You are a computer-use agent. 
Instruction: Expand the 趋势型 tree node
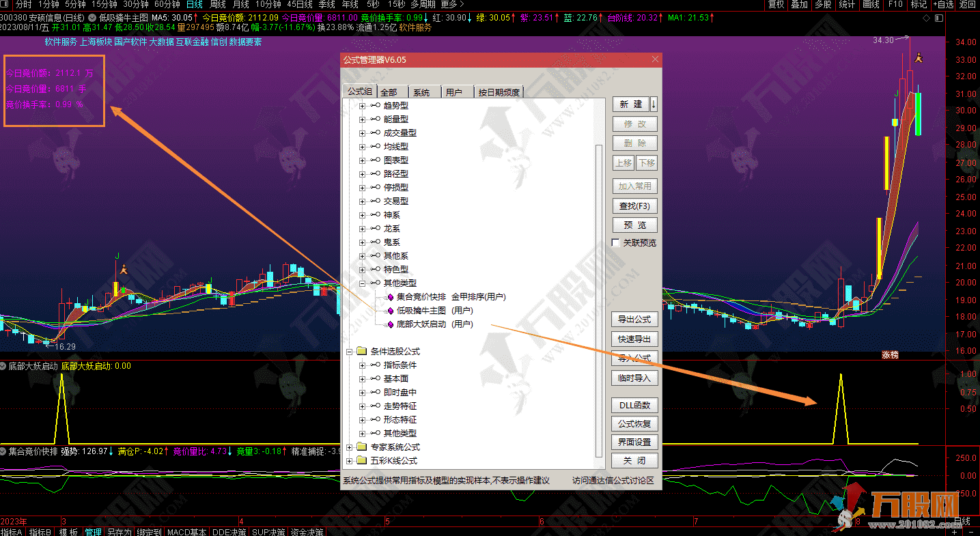[x=363, y=106]
